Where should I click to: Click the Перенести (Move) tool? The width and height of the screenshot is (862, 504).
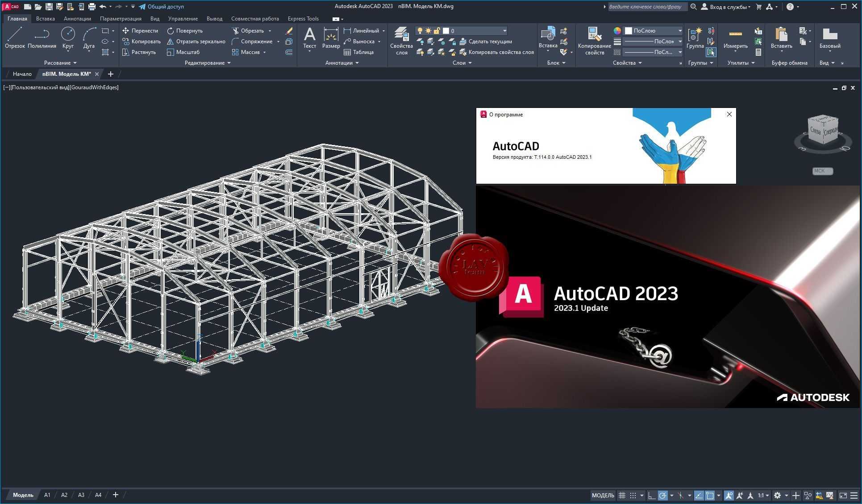pos(140,31)
